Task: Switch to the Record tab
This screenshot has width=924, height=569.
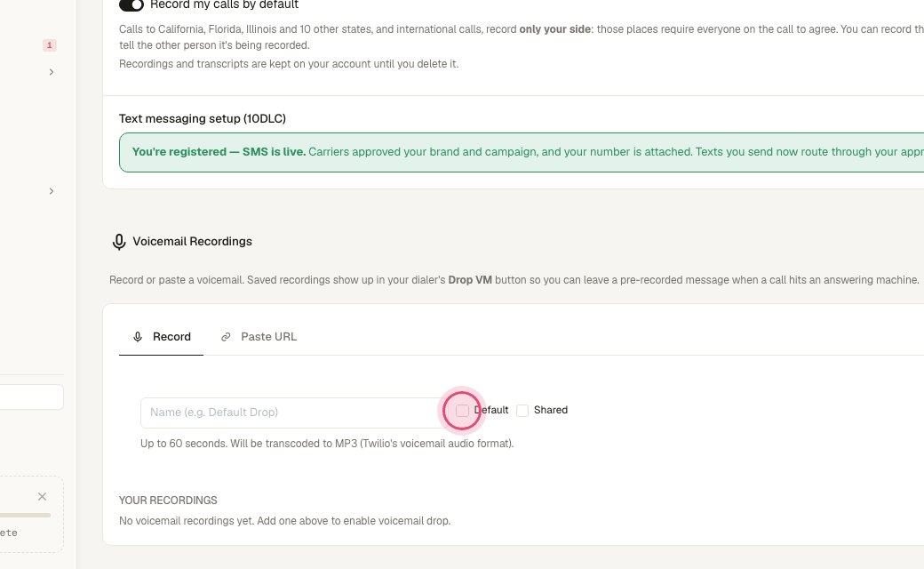Action: point(161,337)
